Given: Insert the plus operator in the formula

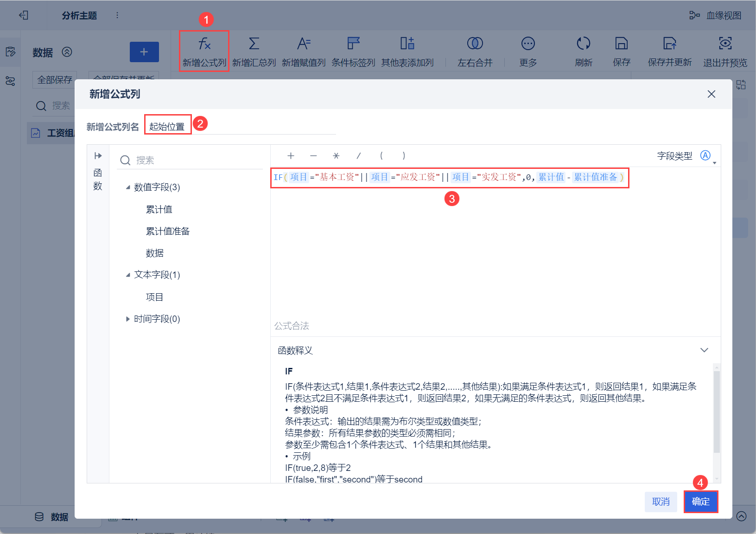Looking at the screenshot, I should [x=291, y=156].
